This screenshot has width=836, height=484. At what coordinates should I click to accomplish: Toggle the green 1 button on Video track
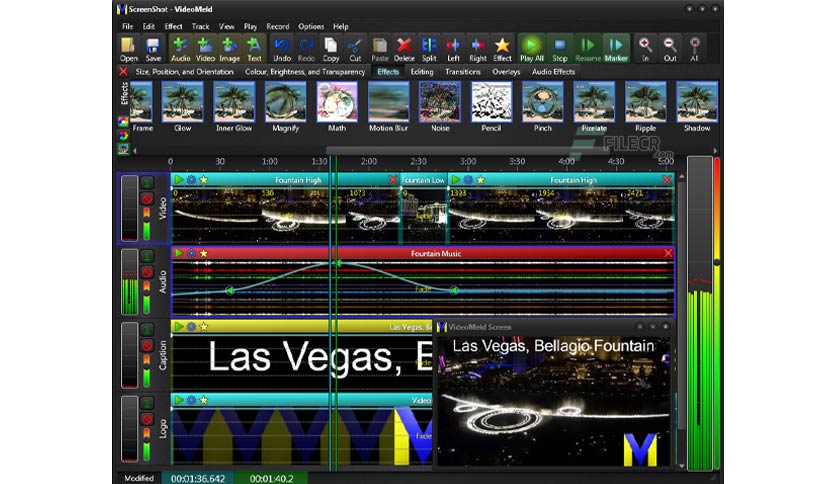(x=147, y=183)
